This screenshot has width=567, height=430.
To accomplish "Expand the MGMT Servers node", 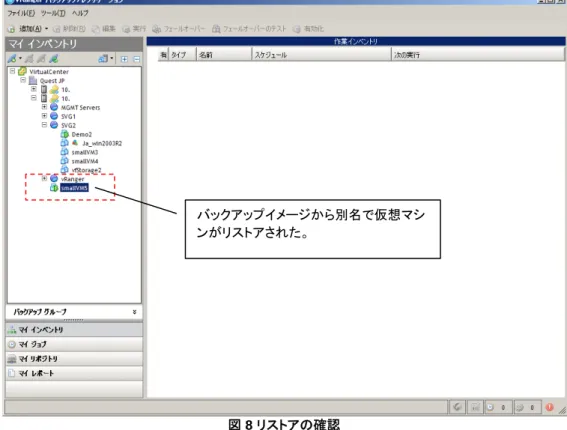I will (x=44, y=107).
